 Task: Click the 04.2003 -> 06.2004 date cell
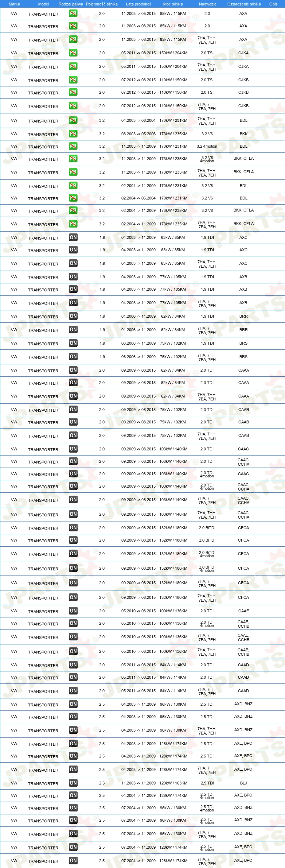coord(138,120)
